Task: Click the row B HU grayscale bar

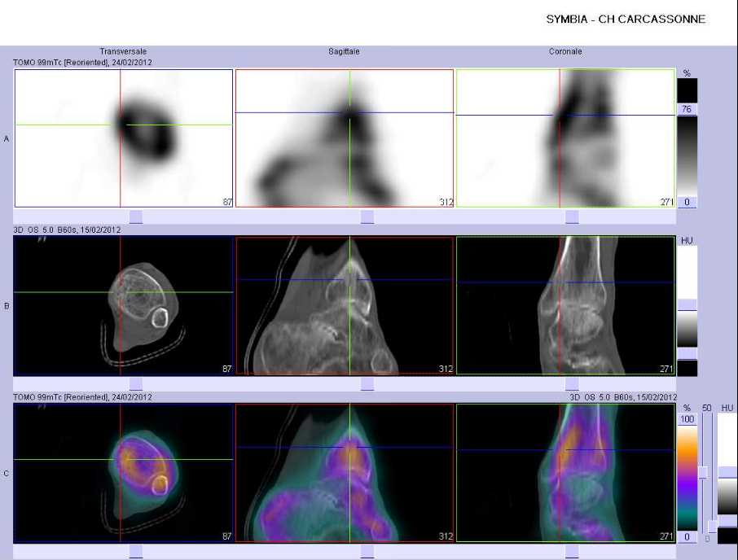Action: tap(687, 329)
